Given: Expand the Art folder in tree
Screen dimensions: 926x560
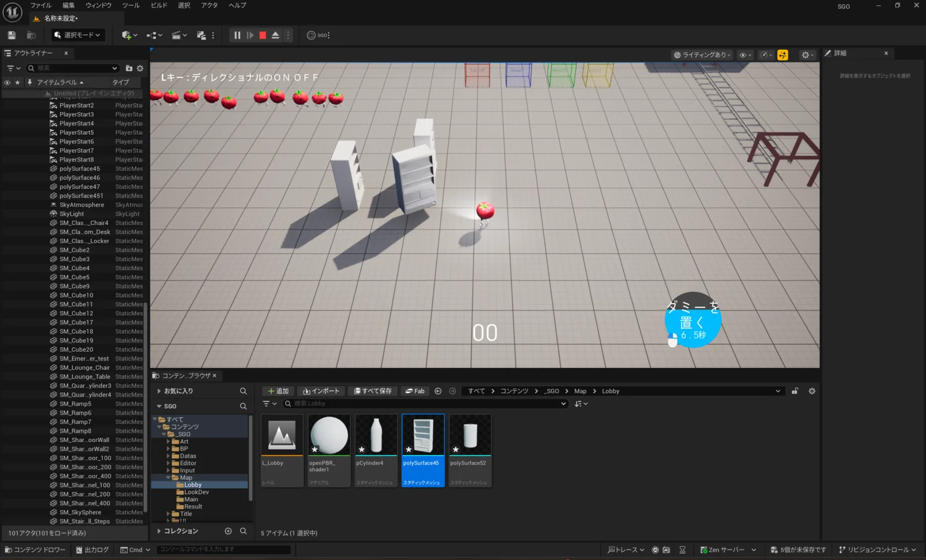Looking at the screenshot, I should coord(168,441).
